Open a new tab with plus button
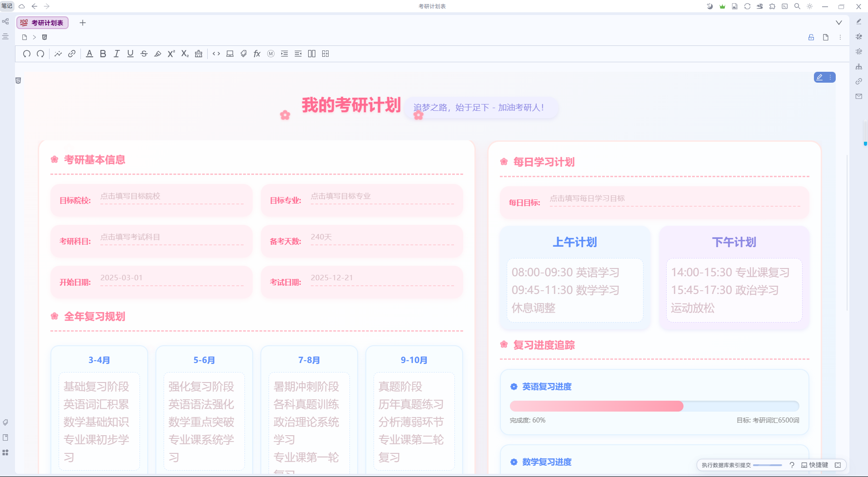This screenshot has height=477, width=868. click(83, 23)
